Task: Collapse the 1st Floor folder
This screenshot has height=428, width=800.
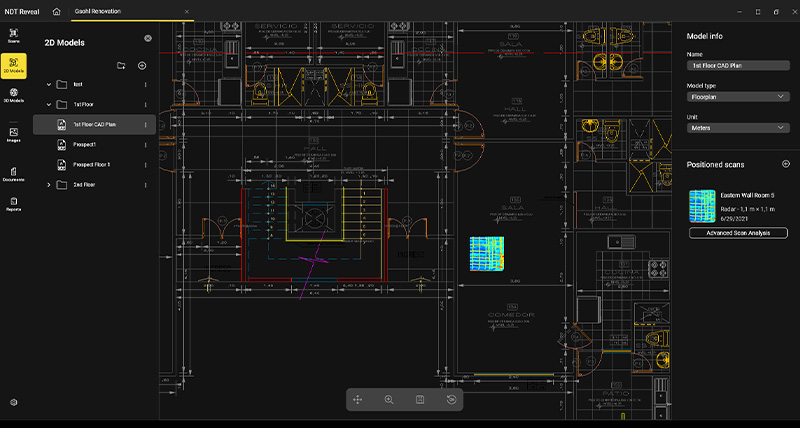Action: 49,105
